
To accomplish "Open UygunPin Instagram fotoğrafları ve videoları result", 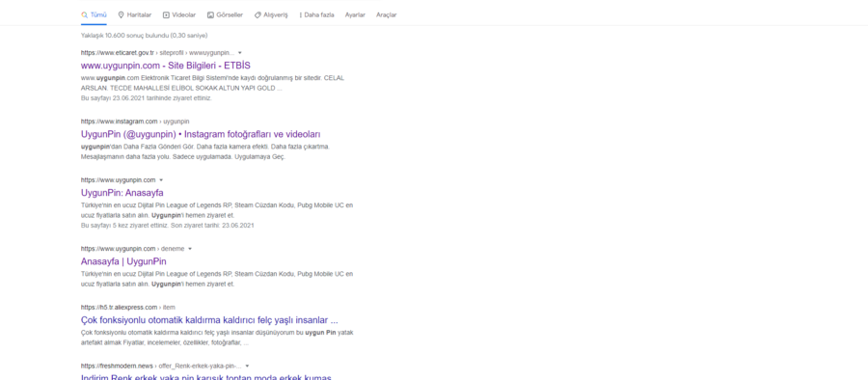I will (201, 134).
